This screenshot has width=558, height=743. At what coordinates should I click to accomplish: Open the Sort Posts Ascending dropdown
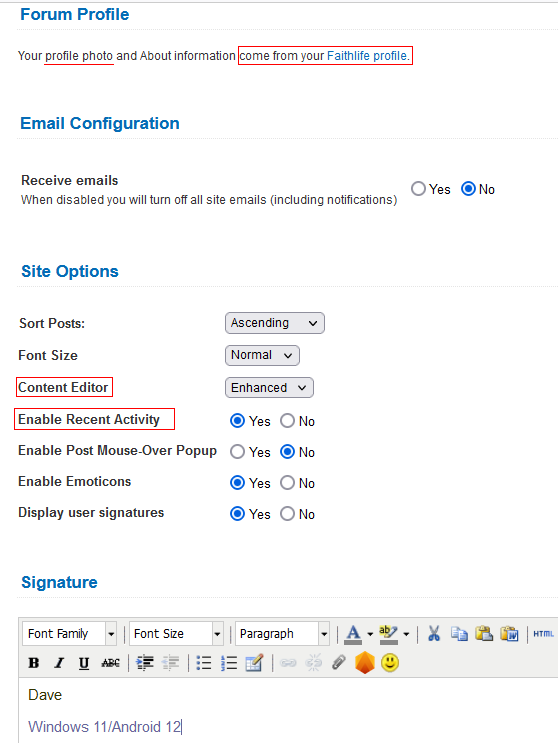pyautogui.click(x=275, y=323)
